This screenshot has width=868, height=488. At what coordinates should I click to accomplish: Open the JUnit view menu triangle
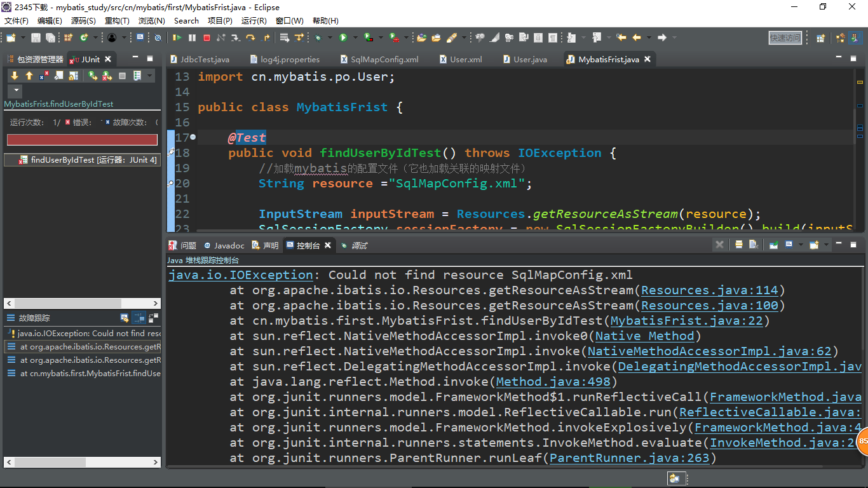[x=17, y=90]
